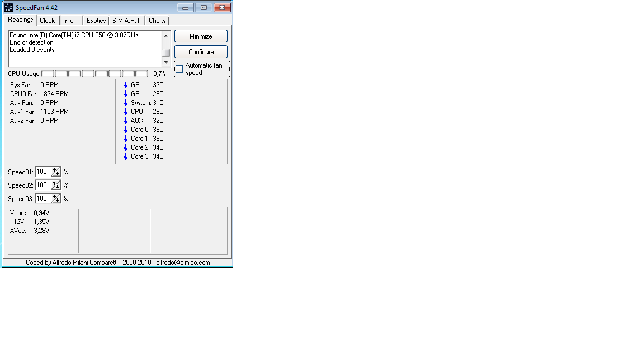Screen dimensions: 644x362
Task: Click the log scrollbar up arrow
Action: 166,36
